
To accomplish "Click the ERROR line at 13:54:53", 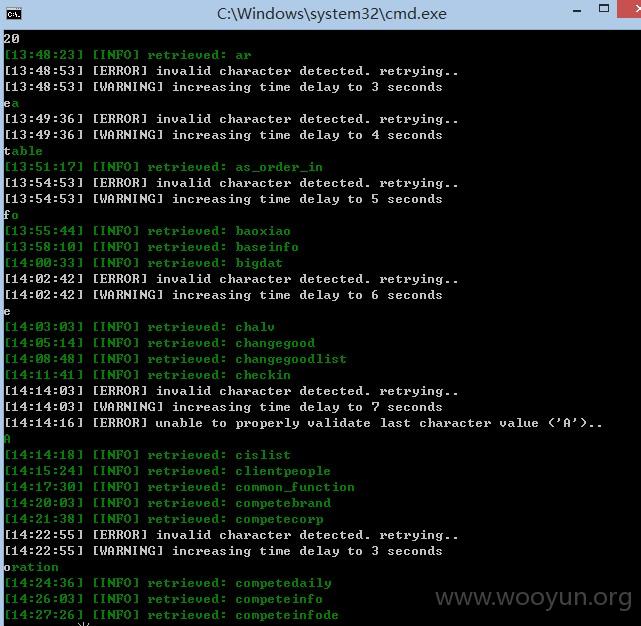I will pyautogui.click(x=231, y=183).
